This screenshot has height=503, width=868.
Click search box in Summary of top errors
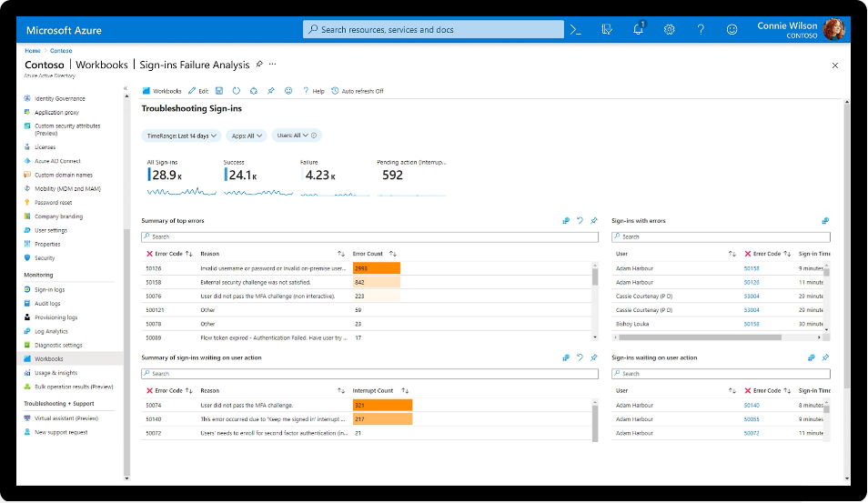coord(369,236)
